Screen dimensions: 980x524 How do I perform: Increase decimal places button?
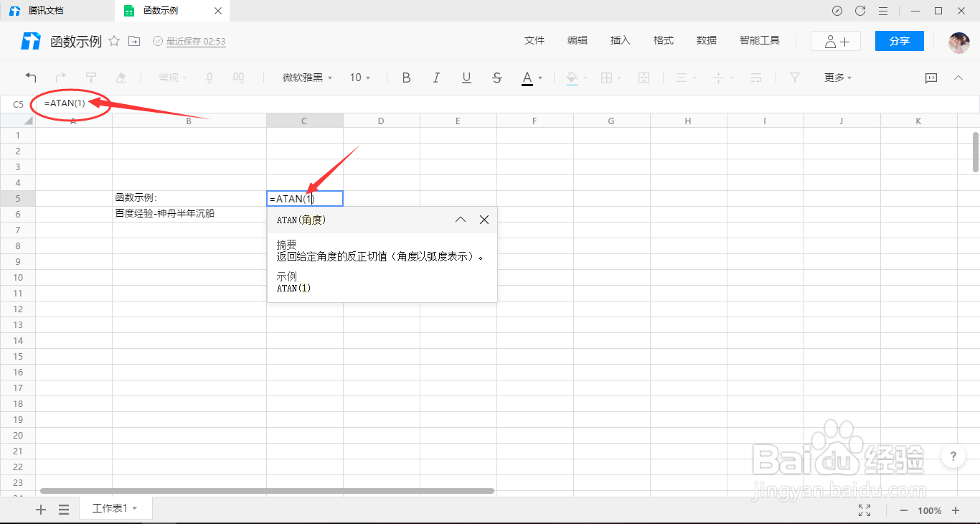point(237,78)
